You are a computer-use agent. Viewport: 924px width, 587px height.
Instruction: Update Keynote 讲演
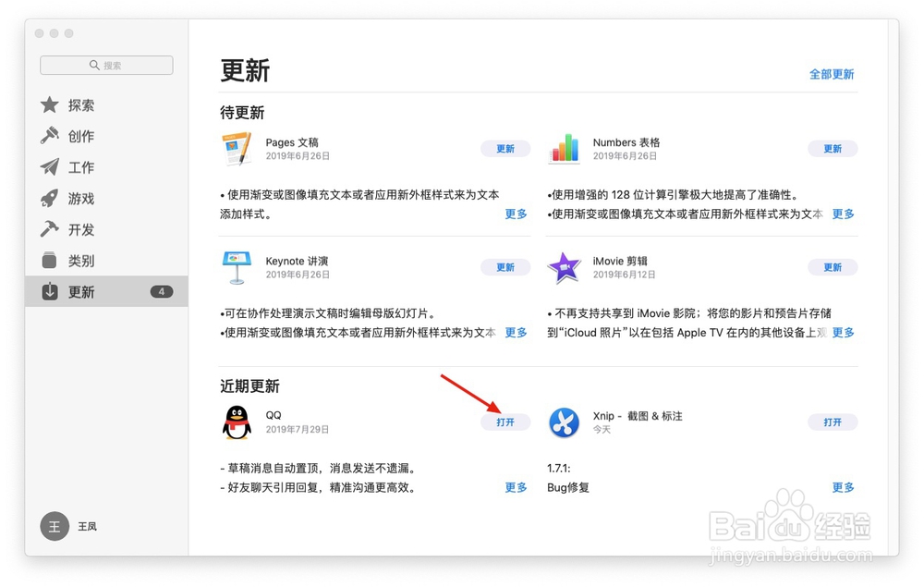coord(505,267)
